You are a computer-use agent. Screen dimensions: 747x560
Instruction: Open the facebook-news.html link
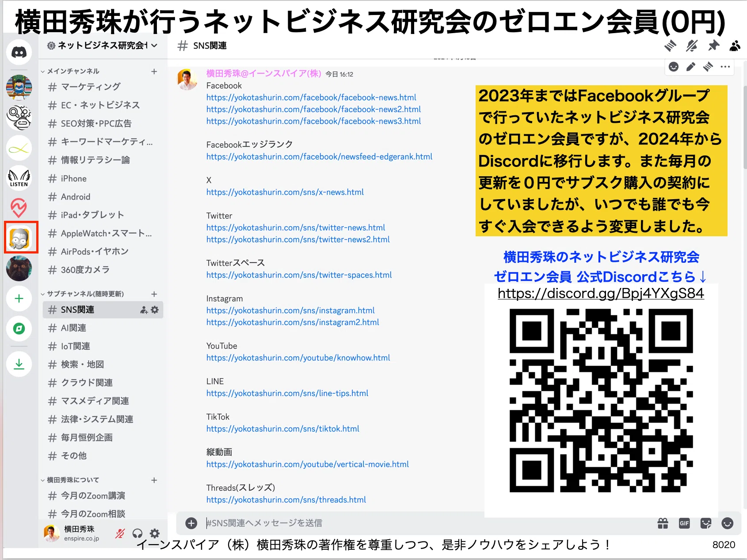coord(311,97)
